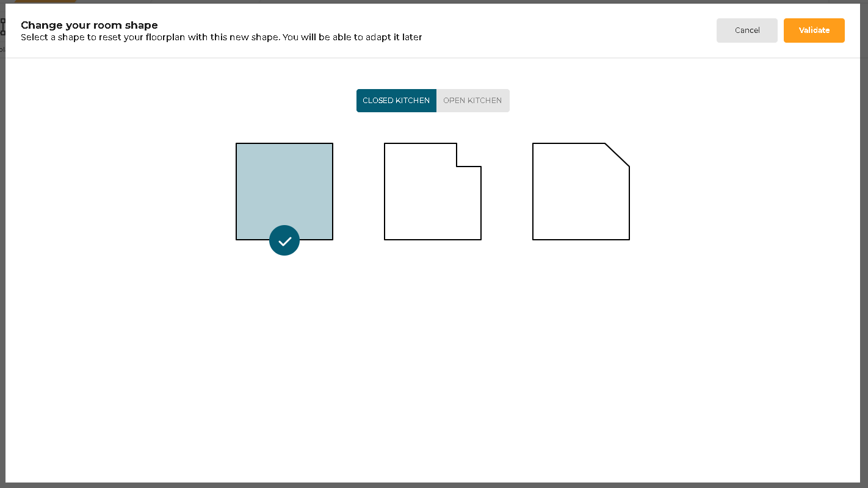Switch to the Open Kitchen tab
Viewport: 868px width, 488px height.
click(472, 101)
